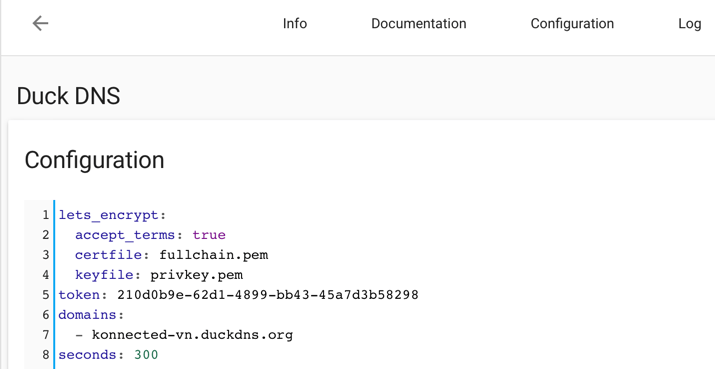Click the fullchain.pem certfile value
Image resolution: width=715 pixels, height=369 pixels.
(x=213, y=255)
